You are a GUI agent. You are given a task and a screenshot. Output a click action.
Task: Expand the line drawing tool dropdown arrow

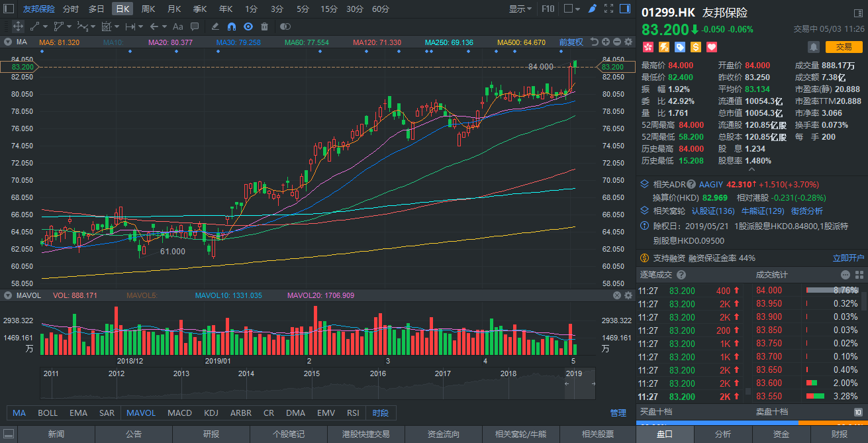tap(44, 26)
